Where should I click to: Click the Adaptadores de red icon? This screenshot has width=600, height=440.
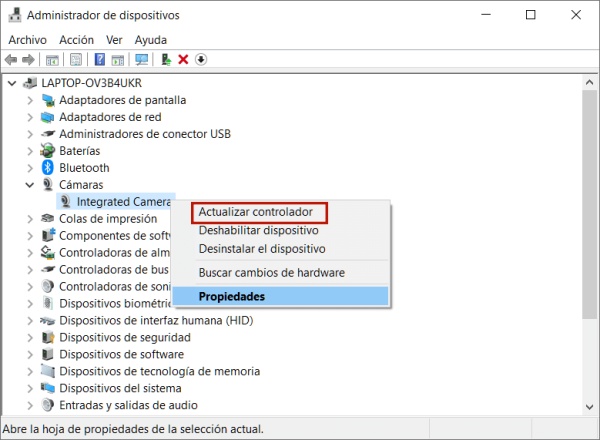(x=47, y=117)
